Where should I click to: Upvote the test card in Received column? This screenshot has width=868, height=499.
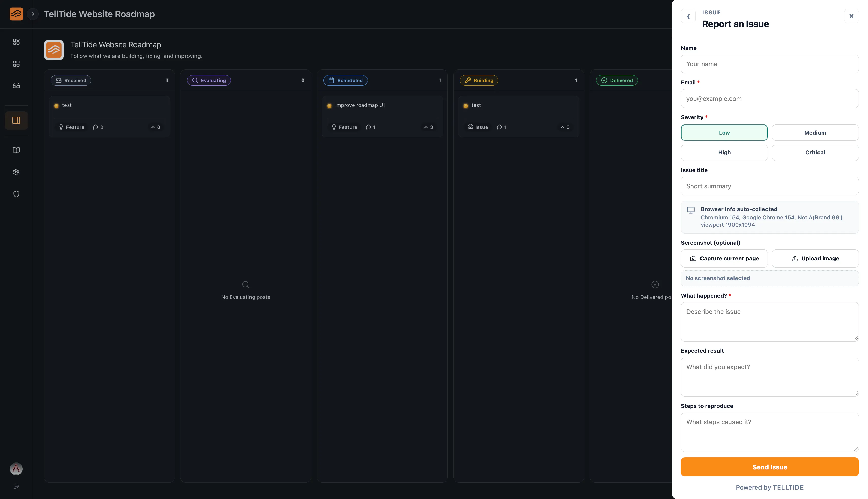pyautogui.click(x=155, y=127)
